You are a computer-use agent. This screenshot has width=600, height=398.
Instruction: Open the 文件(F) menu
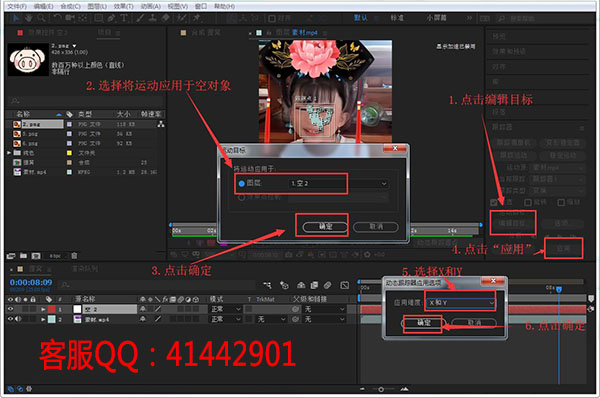pyautogui.click(x=17, y=7)
